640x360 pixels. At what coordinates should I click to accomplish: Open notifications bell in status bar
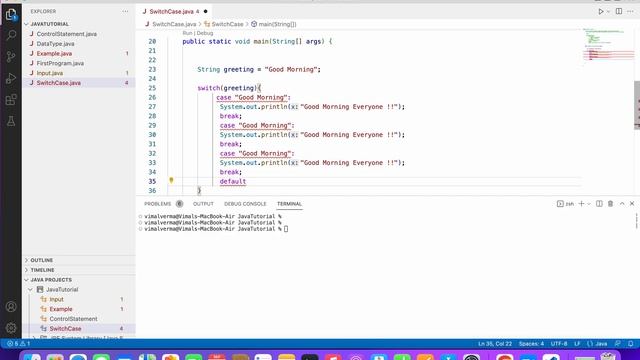[x=631, y=344]
